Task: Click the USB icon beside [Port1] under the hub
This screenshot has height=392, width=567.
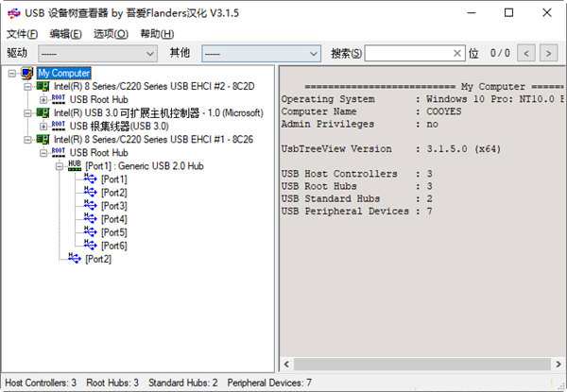Action: [x=91, y=179]
